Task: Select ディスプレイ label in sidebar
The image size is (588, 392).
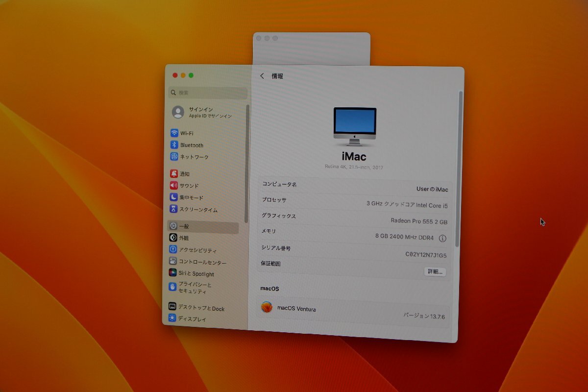Action: 192,319
